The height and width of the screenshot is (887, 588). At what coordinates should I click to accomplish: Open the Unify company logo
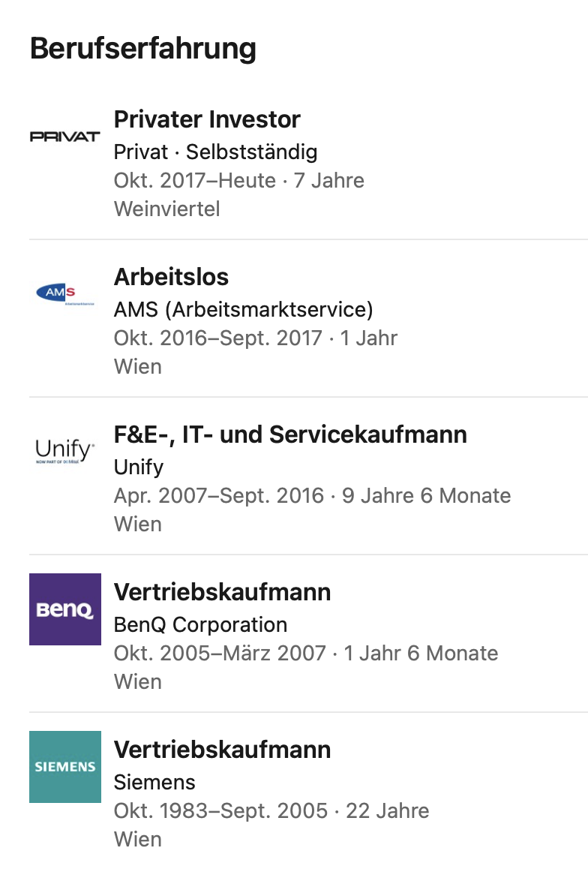[x=64, y=452]
